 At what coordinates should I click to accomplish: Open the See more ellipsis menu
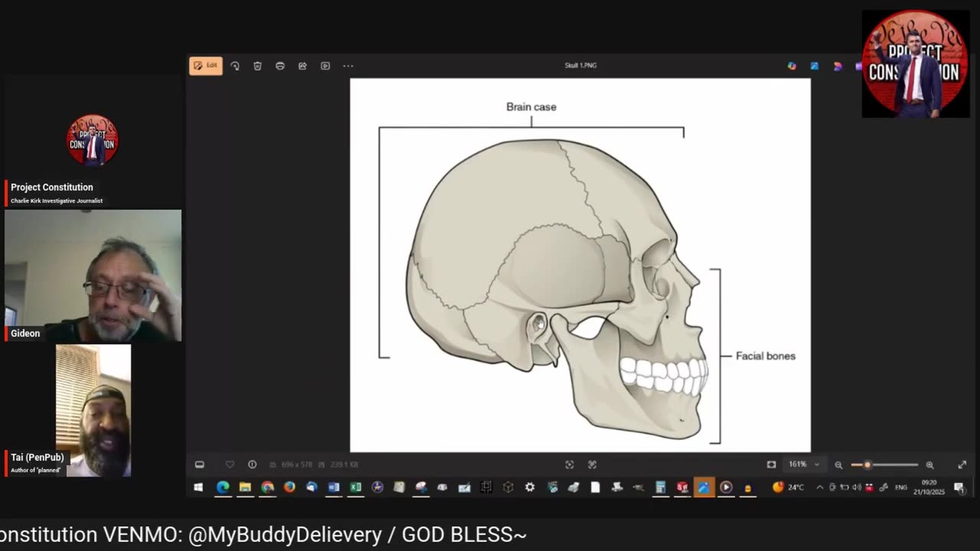348,66
